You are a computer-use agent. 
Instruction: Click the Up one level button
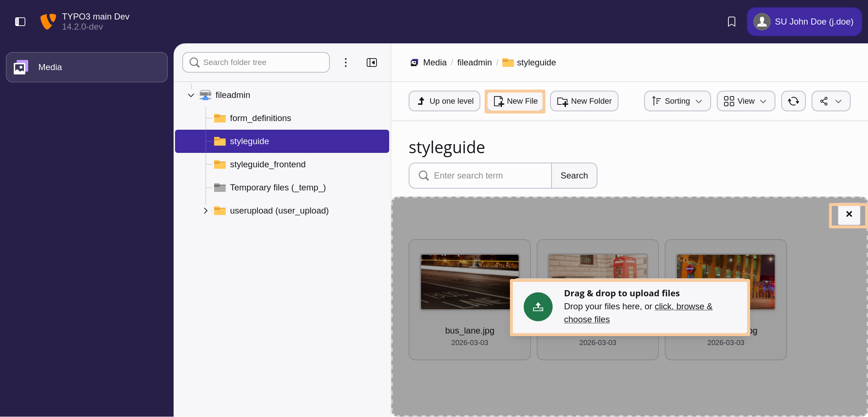point(444,101)
